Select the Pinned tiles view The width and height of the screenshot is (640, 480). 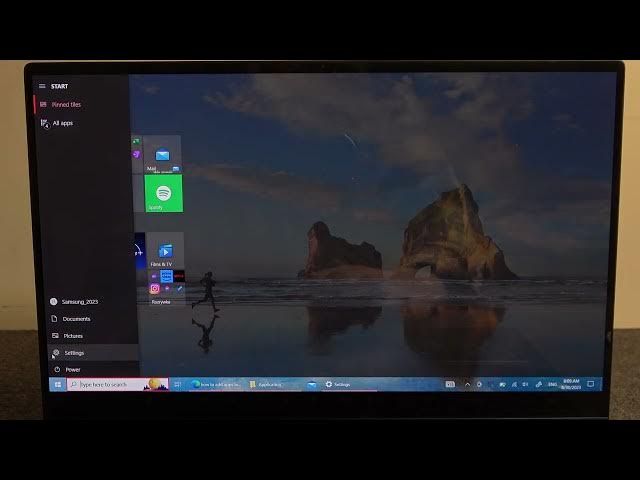[66, 104]
